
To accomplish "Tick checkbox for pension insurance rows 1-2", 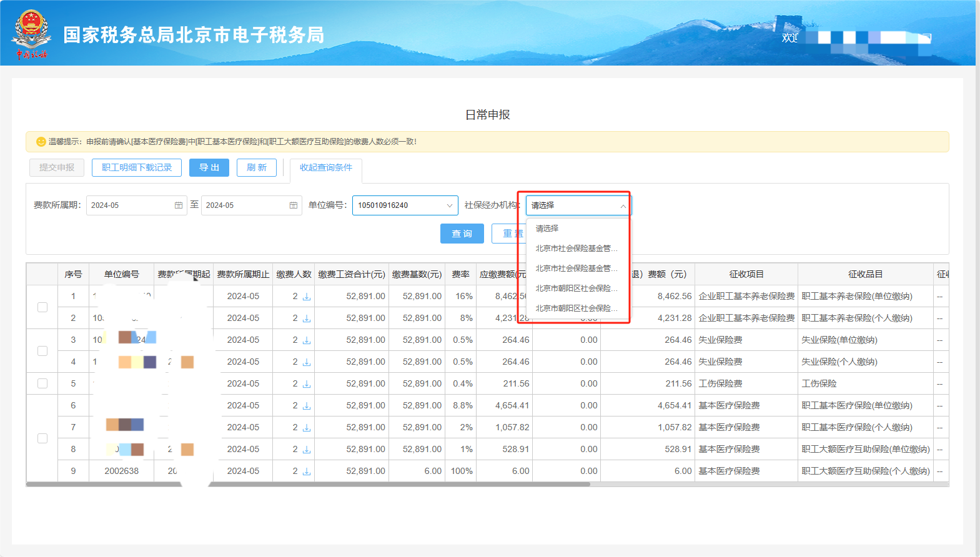I will [42, 307].
